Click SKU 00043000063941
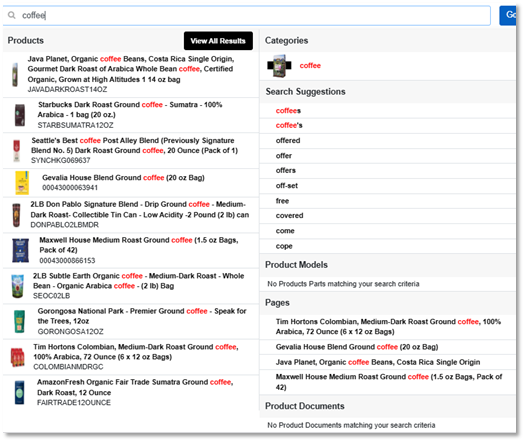 (x=70, y=188)
